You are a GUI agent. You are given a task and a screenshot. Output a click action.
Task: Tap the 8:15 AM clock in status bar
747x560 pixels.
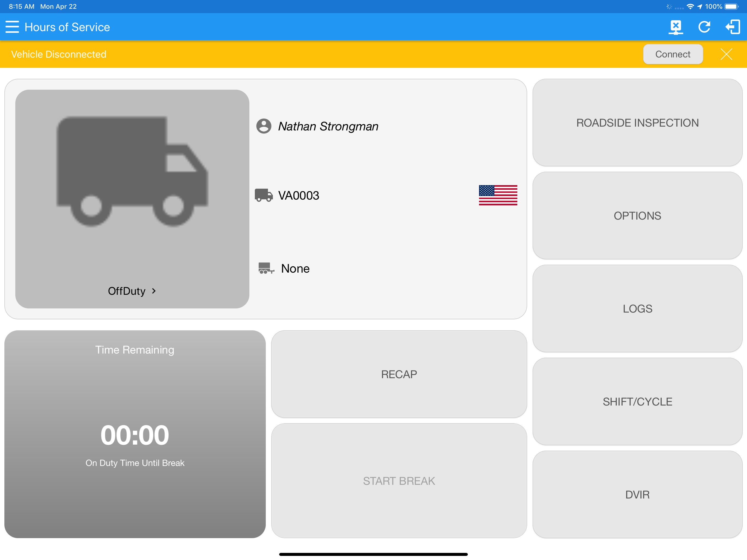point(22,6)
